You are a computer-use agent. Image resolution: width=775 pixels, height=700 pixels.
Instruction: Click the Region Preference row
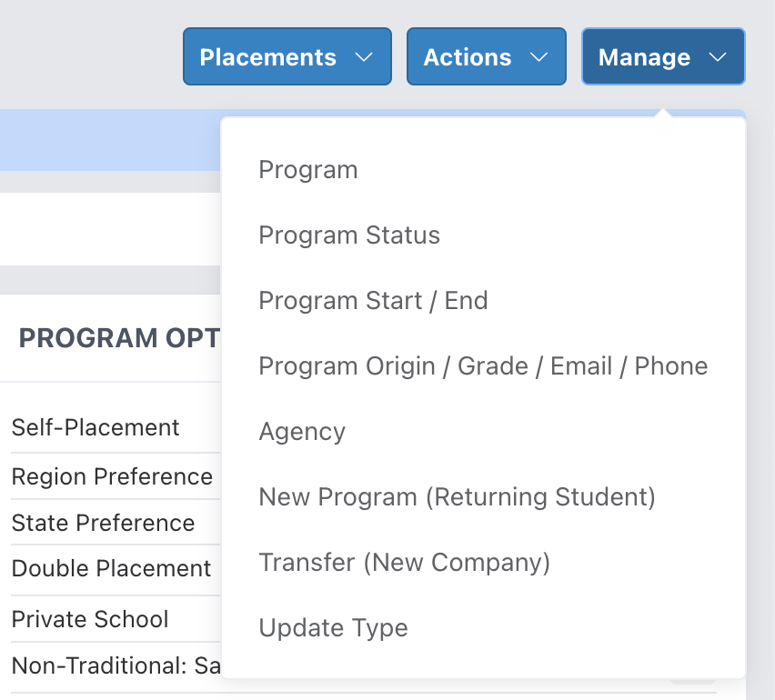coord(112,477)
